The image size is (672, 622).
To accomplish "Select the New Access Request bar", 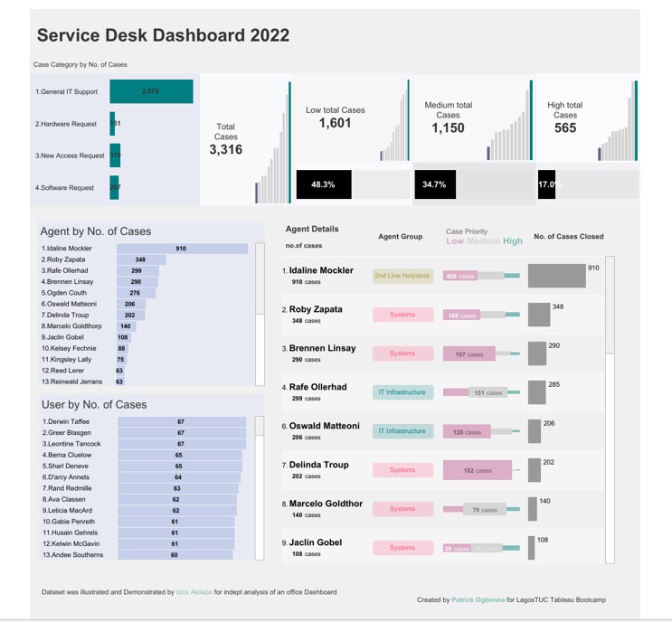I will click(x=115, y=155).
